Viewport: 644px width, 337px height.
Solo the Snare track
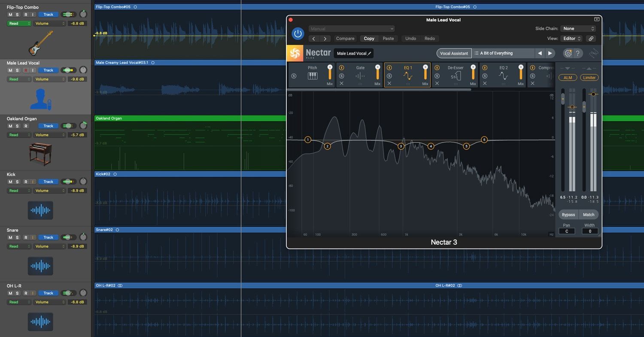click(x=17, y=238)
